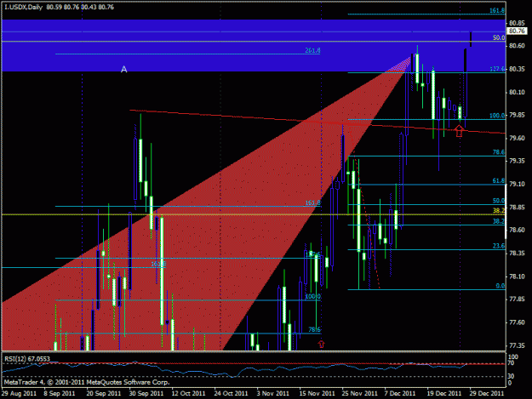
Task: Click the 29 Aug 2011 date label
Action: pos(19,393)
